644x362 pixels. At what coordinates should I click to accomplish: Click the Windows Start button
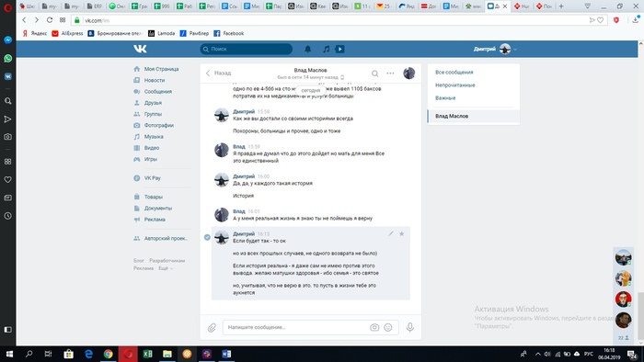(9, 354)
